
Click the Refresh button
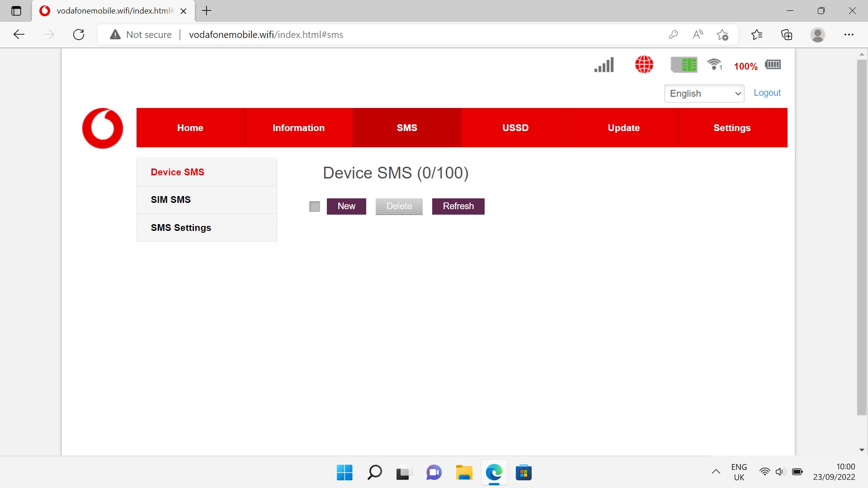click(x=458, y=206)
